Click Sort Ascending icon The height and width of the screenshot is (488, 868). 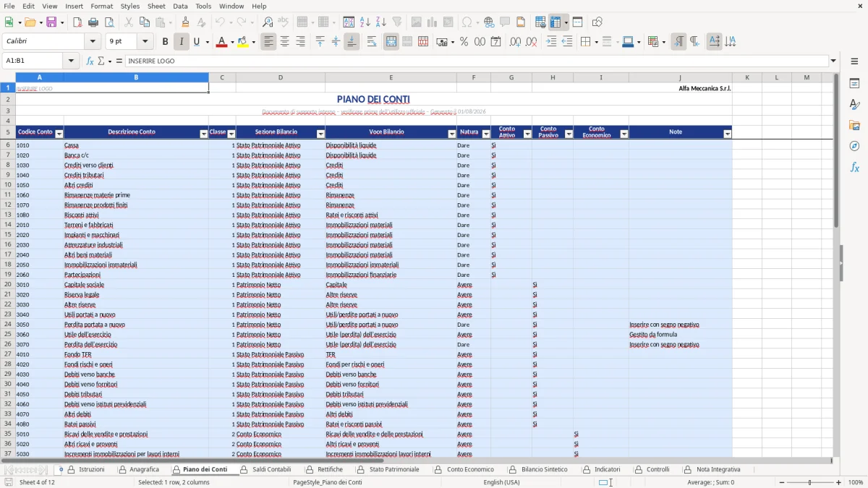(365, 22)
